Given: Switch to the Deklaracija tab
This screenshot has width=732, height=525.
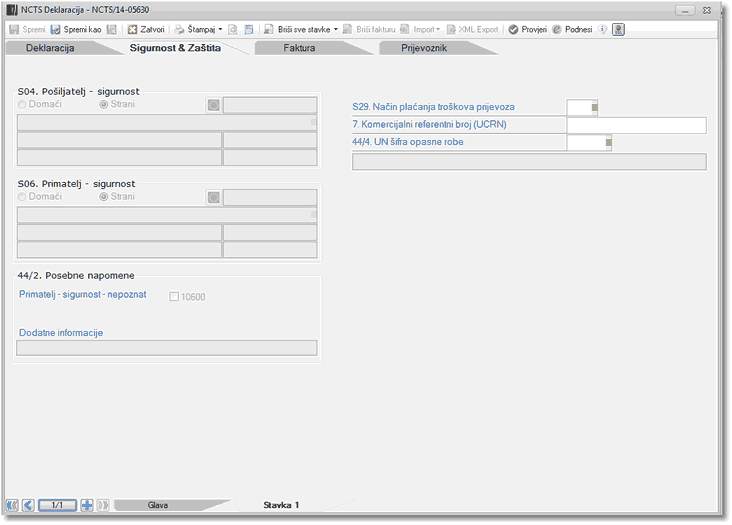Looking at the screenshot, I should pyautogui.click(x=50, y=48).
